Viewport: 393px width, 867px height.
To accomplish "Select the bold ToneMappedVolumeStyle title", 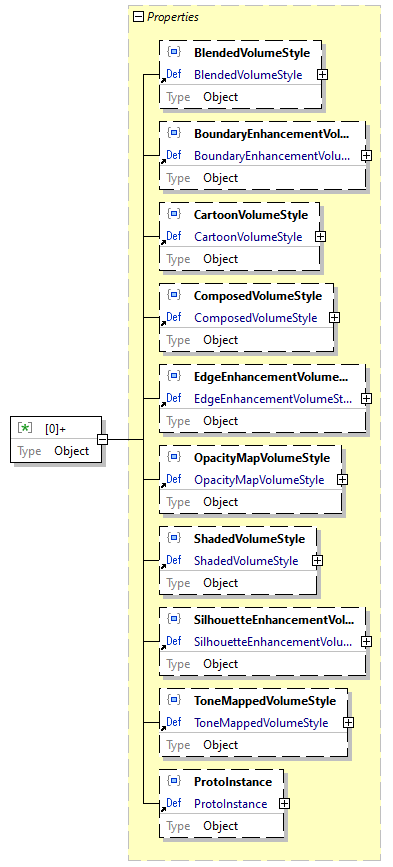I will coord(265,701).
